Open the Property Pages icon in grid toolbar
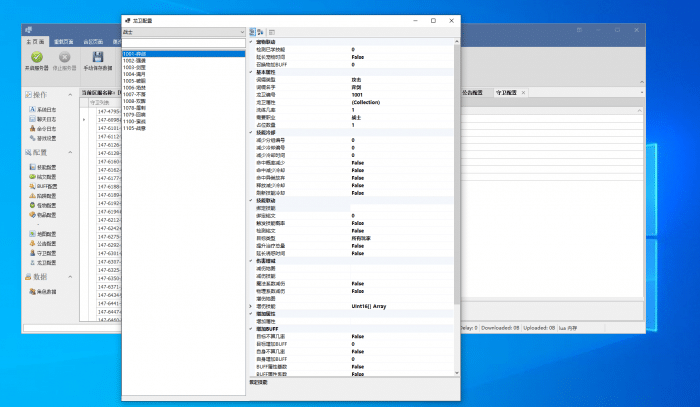The width and height of the screenshot is (700, 407). [272, 32]
